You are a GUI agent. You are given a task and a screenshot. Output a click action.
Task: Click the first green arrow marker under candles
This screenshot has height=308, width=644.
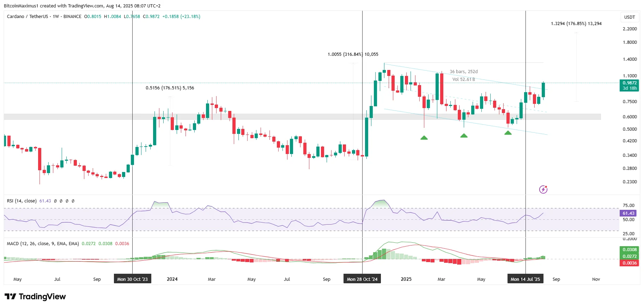tap(424, 138)
